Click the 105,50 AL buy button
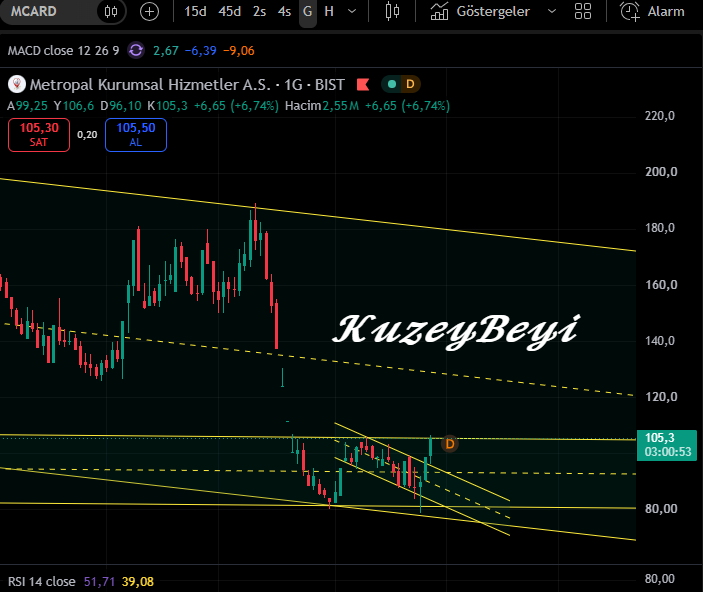The width and height of the screenshot is (703, 592). 136,135
